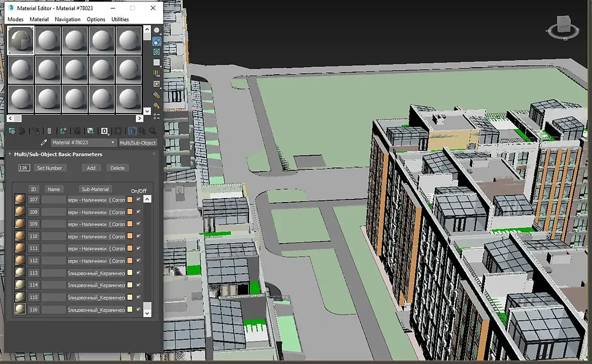Open the Video Color Check icon
Viewport: 592px width, 364px height.
pyautogui.click(x=157, y=73)
